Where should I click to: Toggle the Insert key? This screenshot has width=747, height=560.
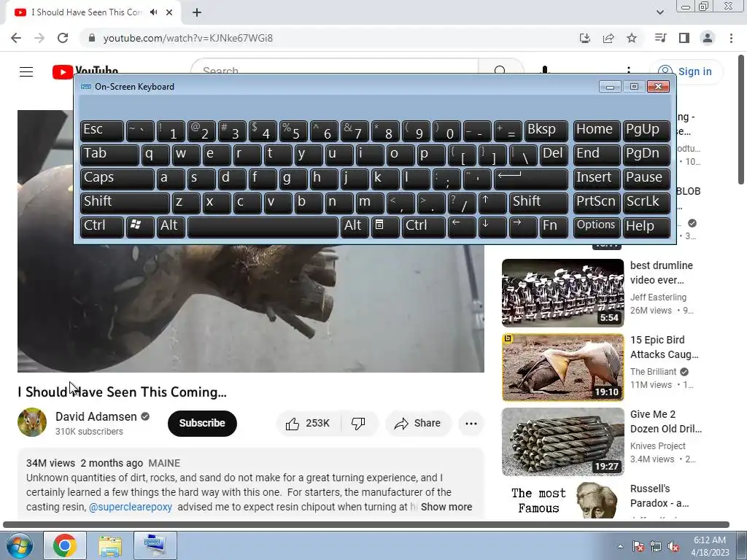coord(597,179)
